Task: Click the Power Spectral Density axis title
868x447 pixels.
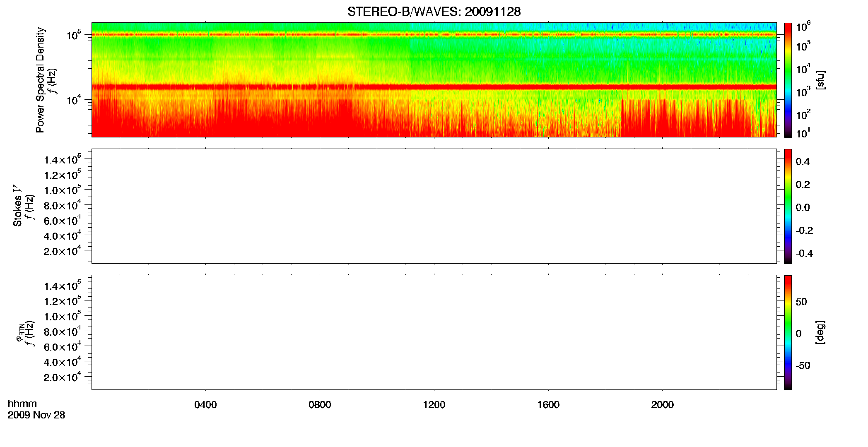Action: pyautogui.click(x=40, y=80)
